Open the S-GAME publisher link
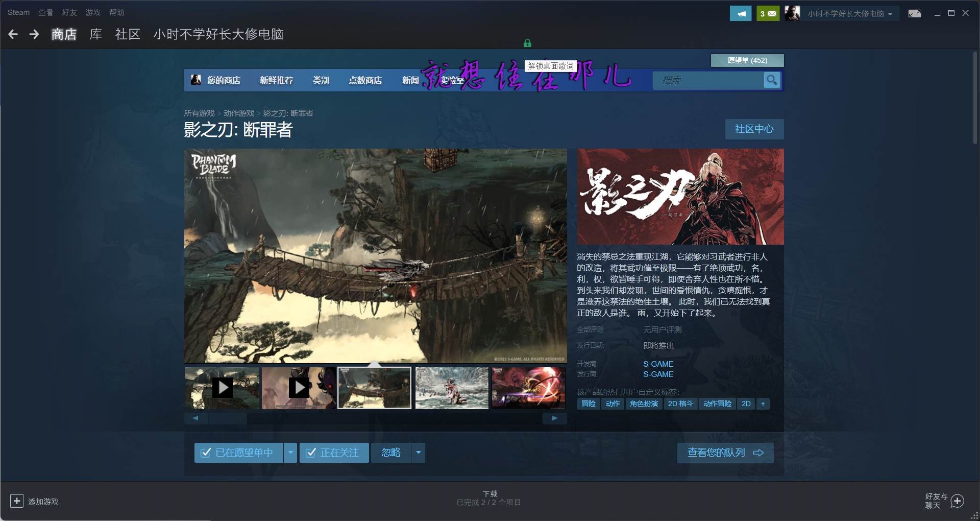The image size is (980, 521). point(658,374)
